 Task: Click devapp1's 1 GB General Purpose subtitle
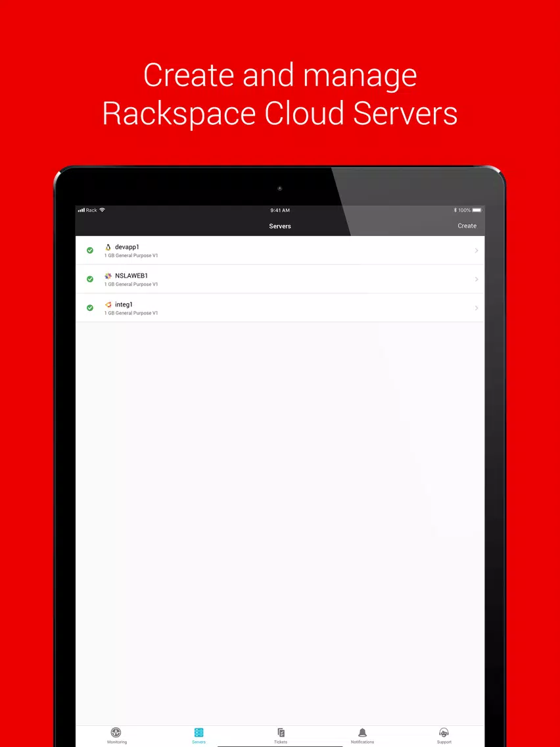point(131,256)
